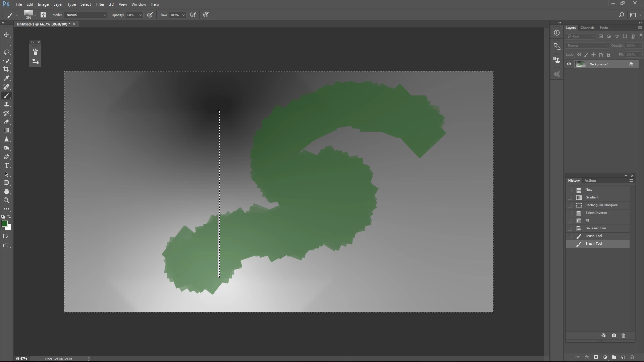Screen dimensions: 644x362
Task: Select the Crop tool
Action: [6, 69]
